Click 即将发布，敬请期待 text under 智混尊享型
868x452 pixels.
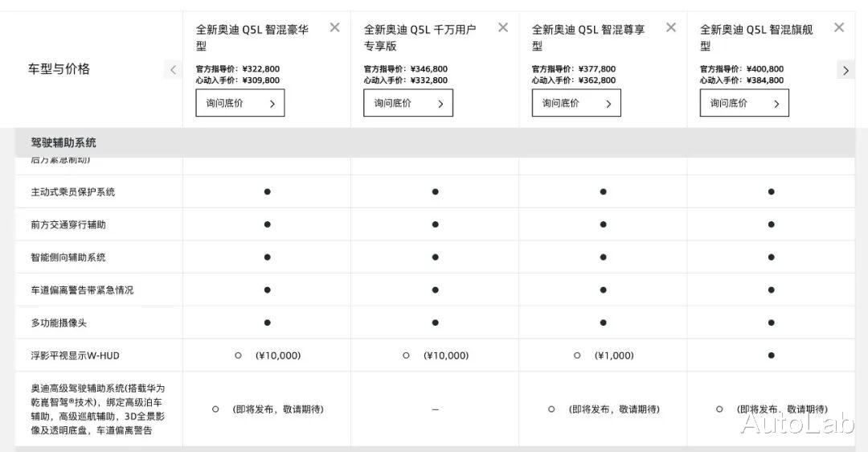614,409
